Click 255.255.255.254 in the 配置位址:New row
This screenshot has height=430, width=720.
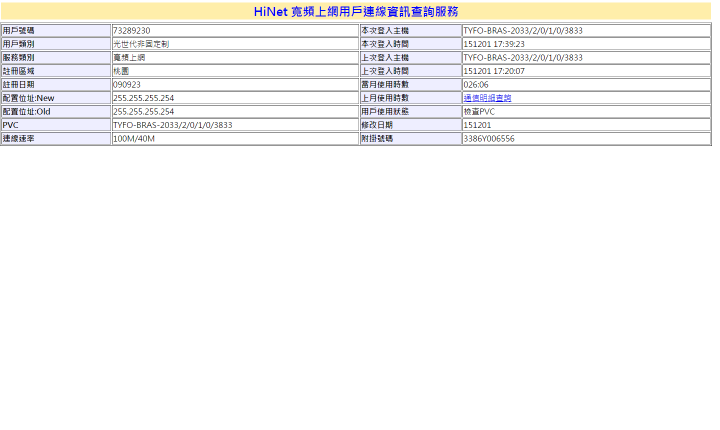coord(143,98)
